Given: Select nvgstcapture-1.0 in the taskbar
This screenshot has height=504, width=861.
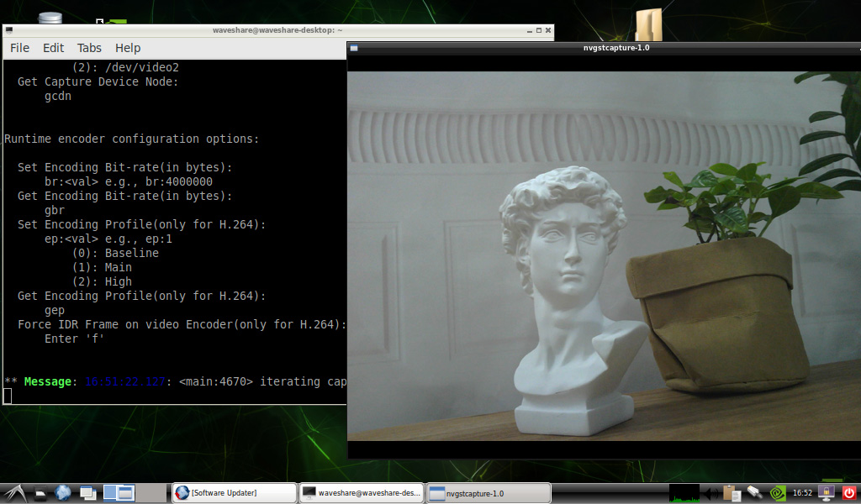Looking at the screenshot, I should [489, 493].
